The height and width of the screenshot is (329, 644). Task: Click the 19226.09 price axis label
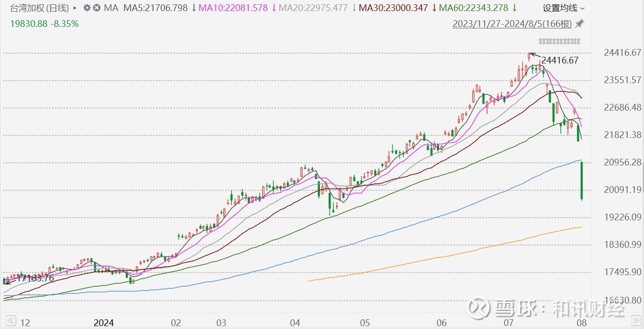[622, 217]
